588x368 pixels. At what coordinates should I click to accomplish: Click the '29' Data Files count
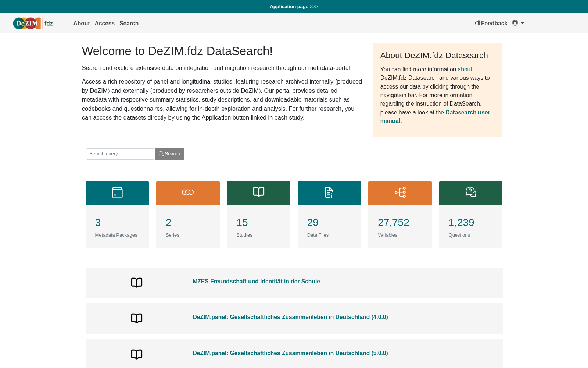(x=313, y=223)
